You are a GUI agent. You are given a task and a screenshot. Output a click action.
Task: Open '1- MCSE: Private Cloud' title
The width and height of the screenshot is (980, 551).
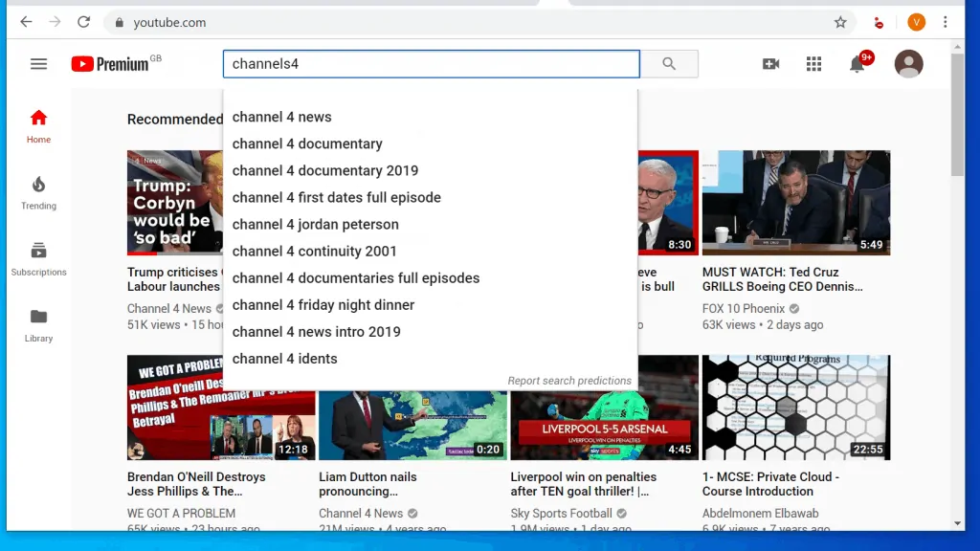770,484
